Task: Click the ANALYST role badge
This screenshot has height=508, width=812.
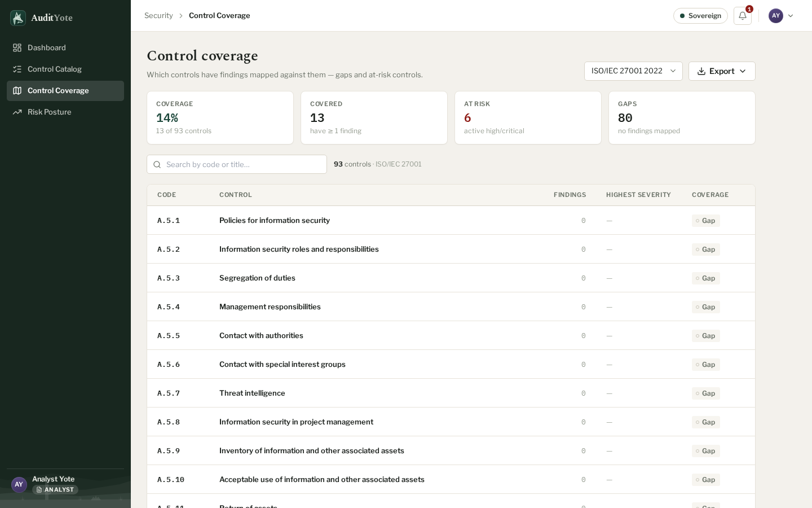Action: click(x=55, y=490)
